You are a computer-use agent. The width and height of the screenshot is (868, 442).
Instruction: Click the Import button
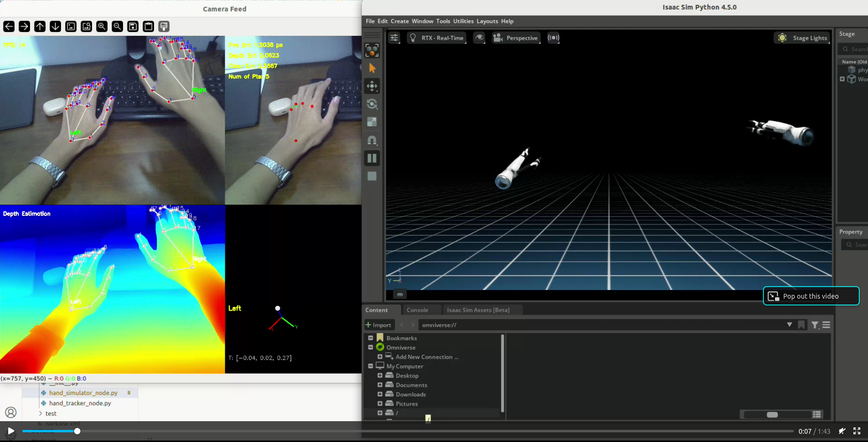pyautogui.click(x=379, y=325)
